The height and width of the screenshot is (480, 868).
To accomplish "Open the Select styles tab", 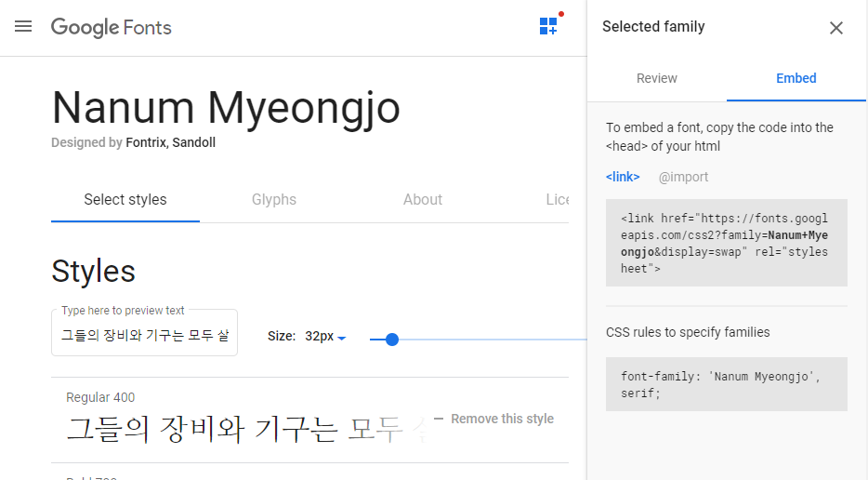I will click(125, 200).
